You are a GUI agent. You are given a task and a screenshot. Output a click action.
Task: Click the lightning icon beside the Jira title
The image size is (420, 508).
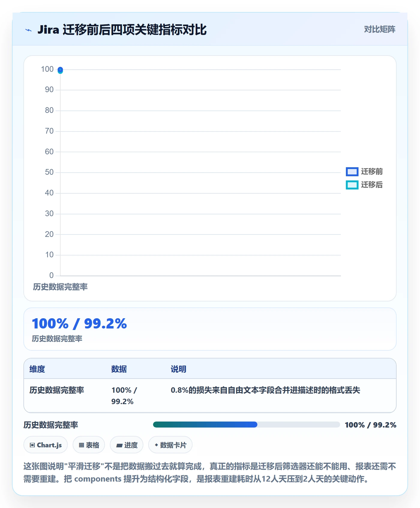[28, 30]
